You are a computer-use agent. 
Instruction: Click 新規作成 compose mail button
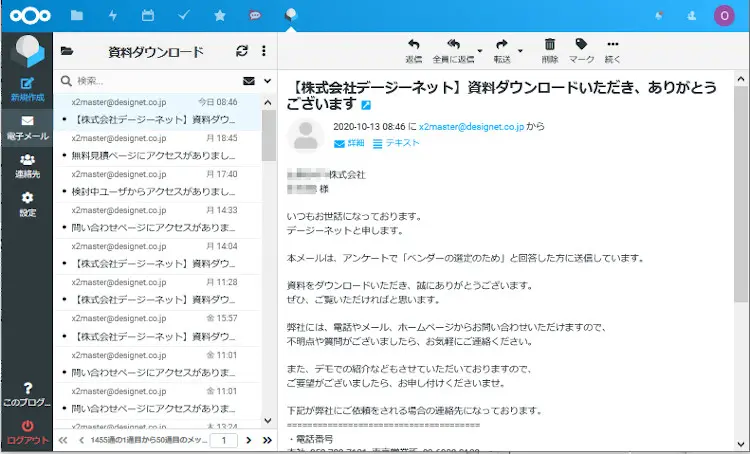[27, 89]
